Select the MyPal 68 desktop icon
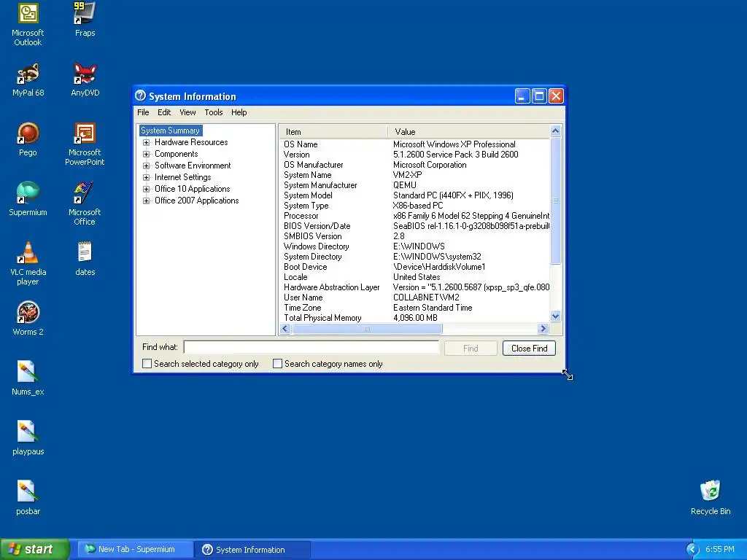Screen dimensions: 747x560 (28, 79)
